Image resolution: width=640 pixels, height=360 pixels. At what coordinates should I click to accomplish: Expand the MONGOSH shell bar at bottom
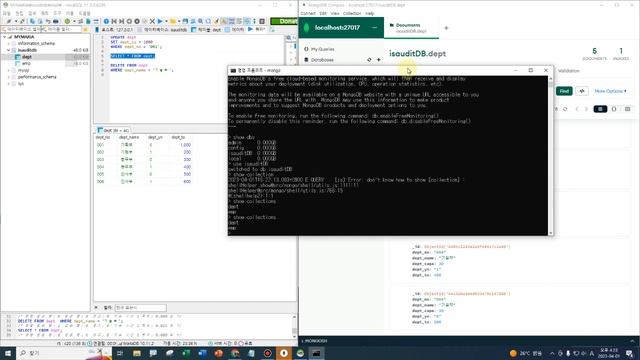click(x=469, y=341)
